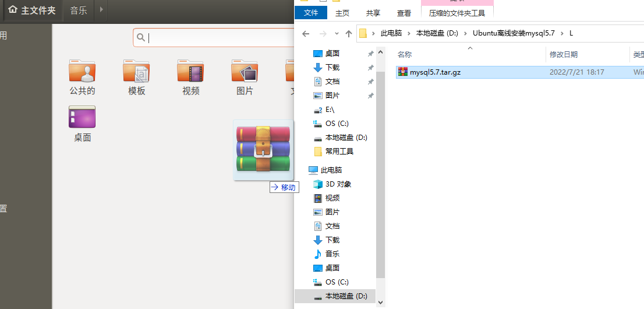Expand the chevron after 此电脑 in address bar

click(409, 33)
